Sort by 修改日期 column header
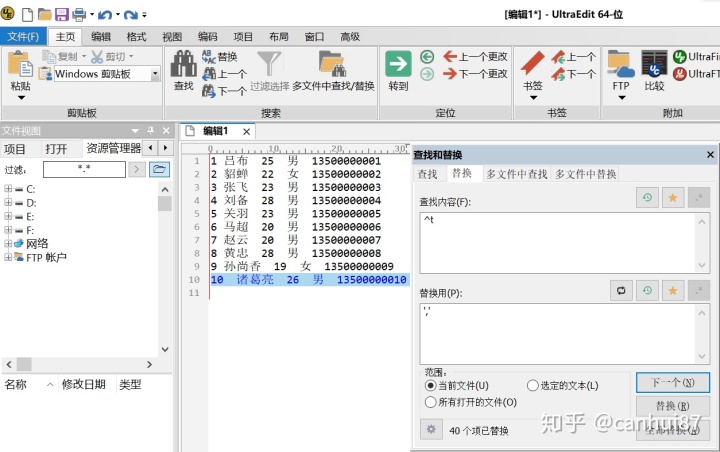The height and width of the screenshot is (452, 720). click(x=84, y=384)
